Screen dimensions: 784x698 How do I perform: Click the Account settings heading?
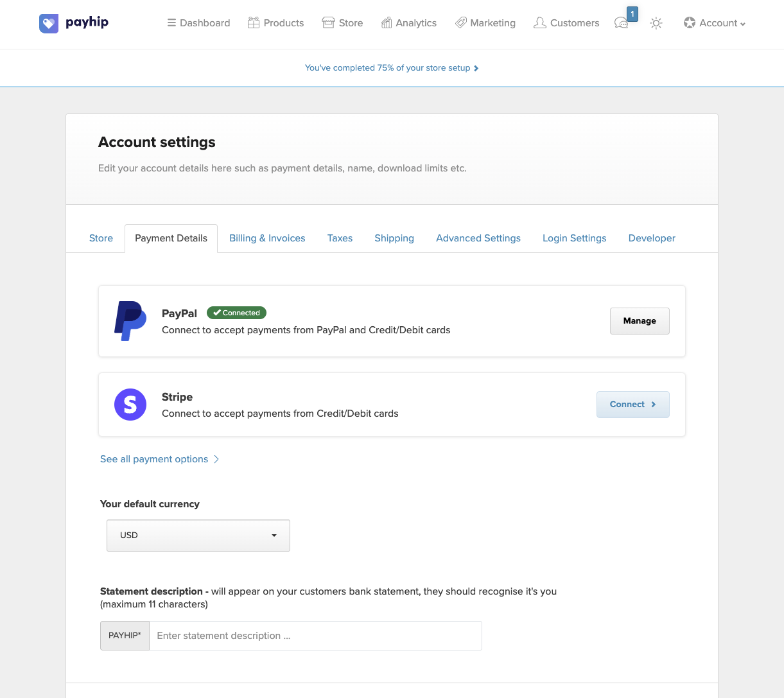pos(157,142)
